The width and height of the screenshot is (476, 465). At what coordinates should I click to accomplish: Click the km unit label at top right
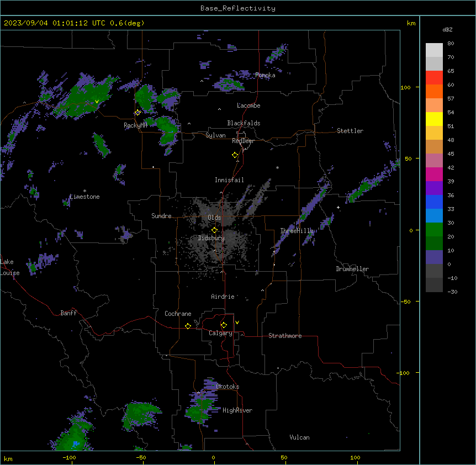click(x=411, y=23)
